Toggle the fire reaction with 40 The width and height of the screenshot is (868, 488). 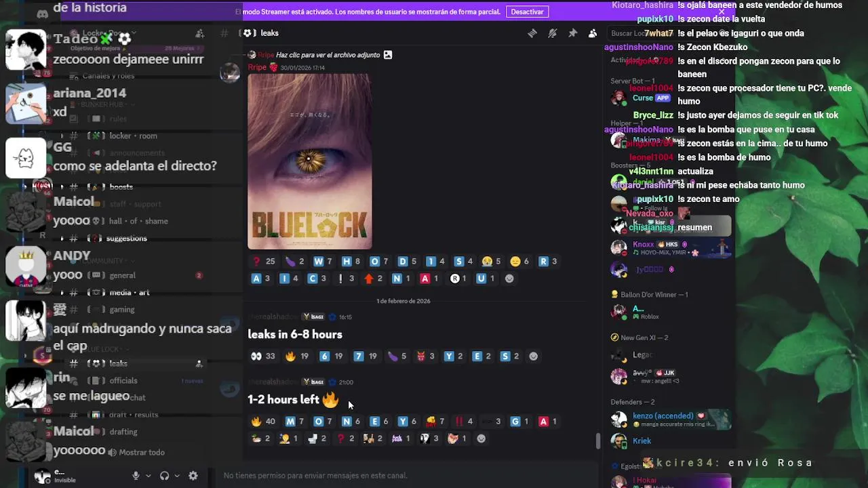(x=263, y=422)
